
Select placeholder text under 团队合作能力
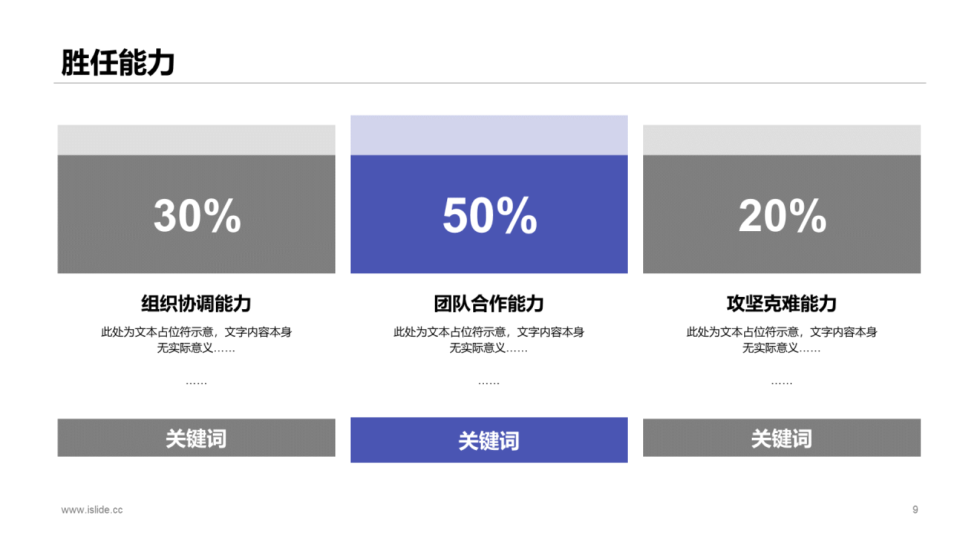tap(489, 340)
